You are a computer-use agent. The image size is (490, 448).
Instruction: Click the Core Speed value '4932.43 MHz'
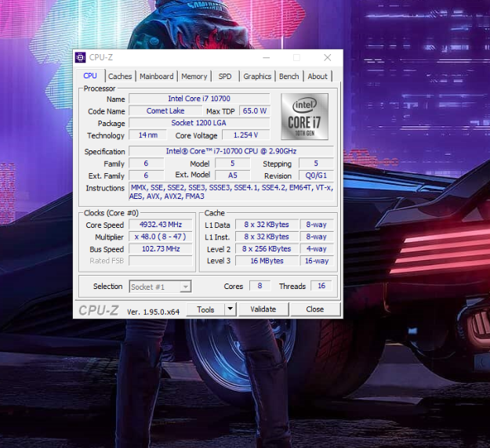[161, 225]
